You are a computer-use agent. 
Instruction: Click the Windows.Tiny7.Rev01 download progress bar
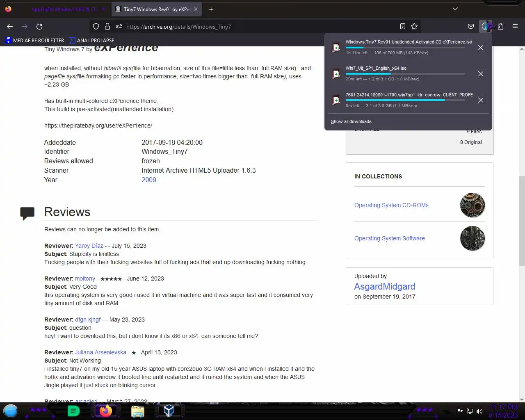[405, 48]
